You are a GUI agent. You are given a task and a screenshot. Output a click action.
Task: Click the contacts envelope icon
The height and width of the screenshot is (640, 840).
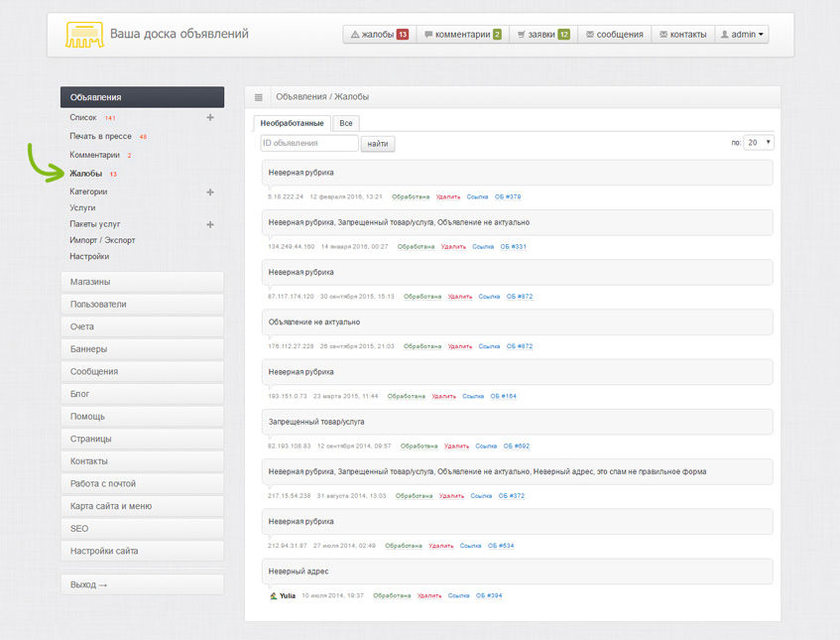coord(663,35)
